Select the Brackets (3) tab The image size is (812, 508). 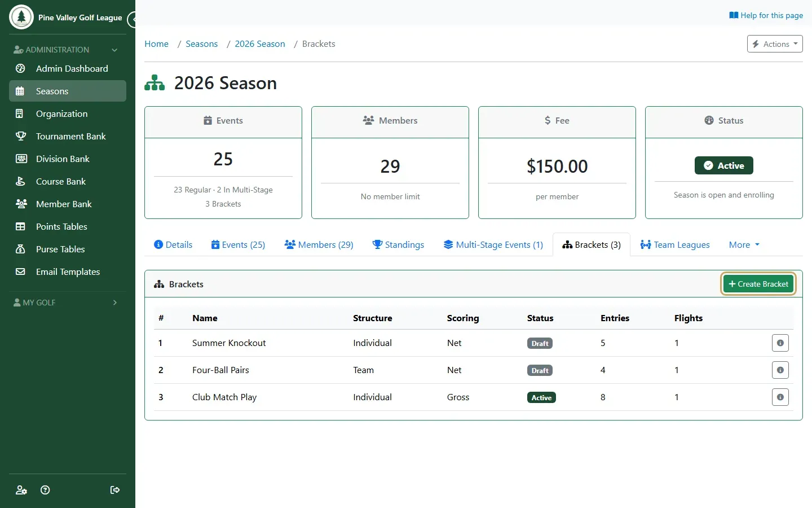pyautogui.click(x=592, y=244)
